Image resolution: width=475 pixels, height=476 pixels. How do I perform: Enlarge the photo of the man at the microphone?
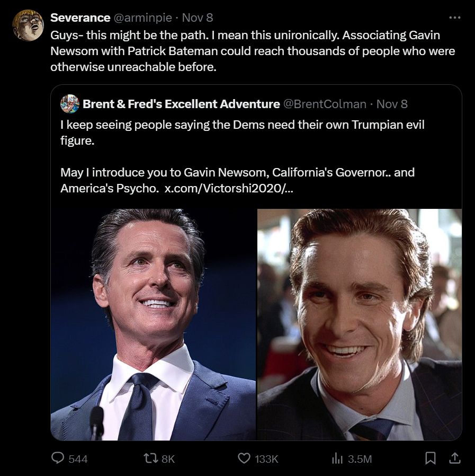tap(154, 324)
